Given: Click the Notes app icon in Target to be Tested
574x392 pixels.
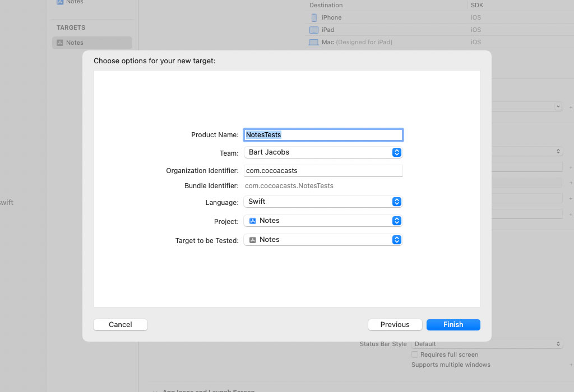Looking at the screenshot, I should [253, 240].
